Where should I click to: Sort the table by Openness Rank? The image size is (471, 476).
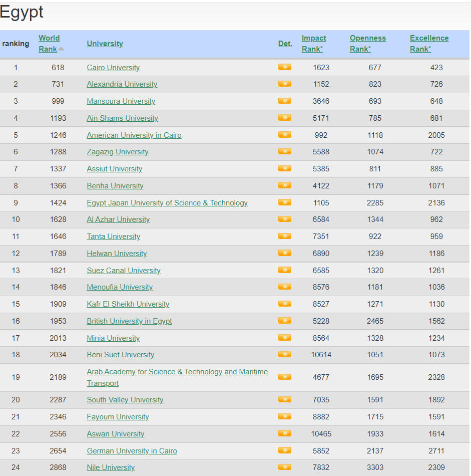368,44
